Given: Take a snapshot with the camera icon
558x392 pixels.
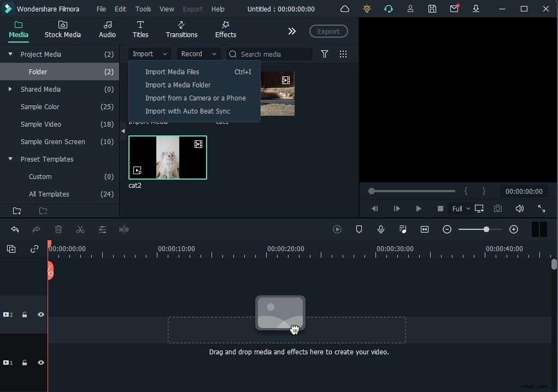Looking at the screenshot, I should point(498,209).
